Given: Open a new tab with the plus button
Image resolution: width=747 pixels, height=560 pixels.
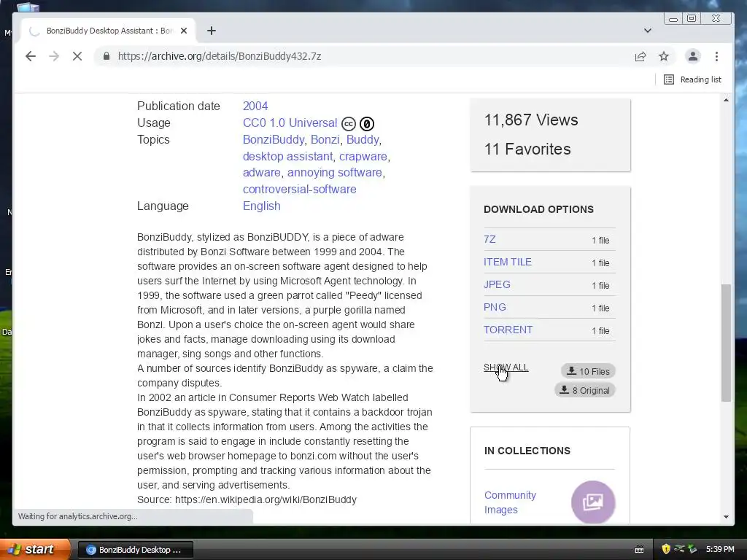Looking at the screenshot, I should click(212, 31).
